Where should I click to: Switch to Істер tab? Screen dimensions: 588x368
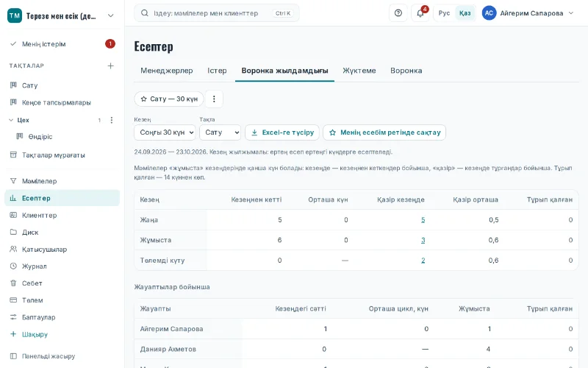coord(217,71)
